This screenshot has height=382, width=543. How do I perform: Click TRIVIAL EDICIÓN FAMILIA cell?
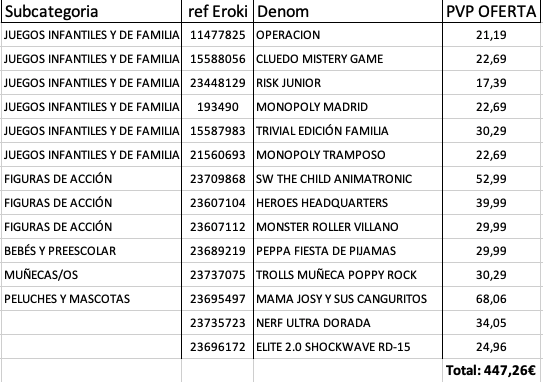pos(348,131)
